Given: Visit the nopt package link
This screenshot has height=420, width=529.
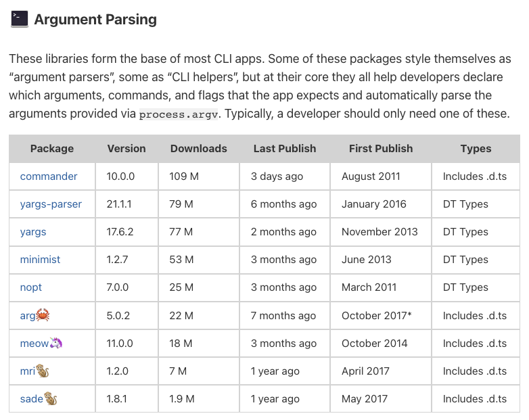Looking at the screenshot, I should [30, 287].
